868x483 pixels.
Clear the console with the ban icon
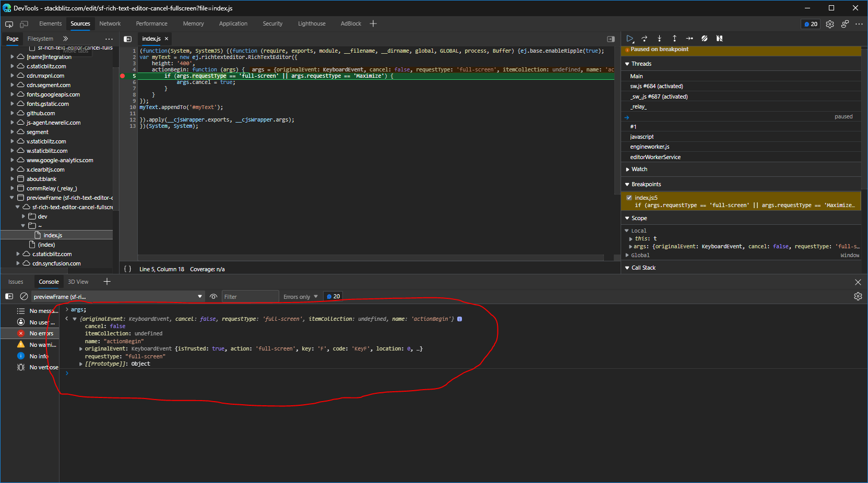pyautogui.click(x=24, y=296)
